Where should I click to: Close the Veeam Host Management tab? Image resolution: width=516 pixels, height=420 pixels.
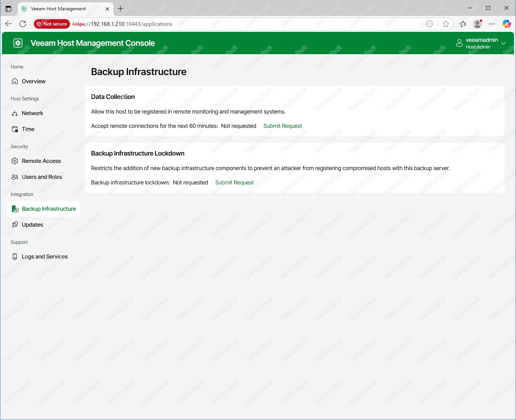tap(107, 9)
